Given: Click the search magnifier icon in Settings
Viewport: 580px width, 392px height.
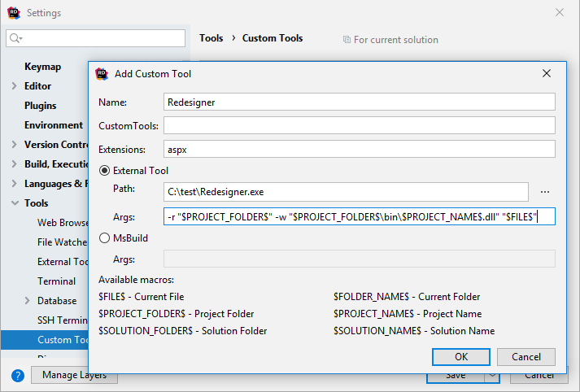Looking at the screenshot, I should [15, 38].
